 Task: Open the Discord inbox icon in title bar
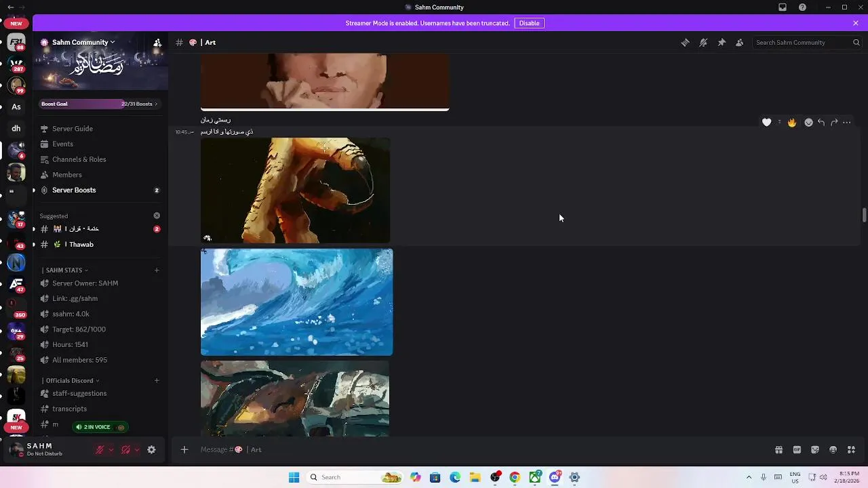coord(783,7)
